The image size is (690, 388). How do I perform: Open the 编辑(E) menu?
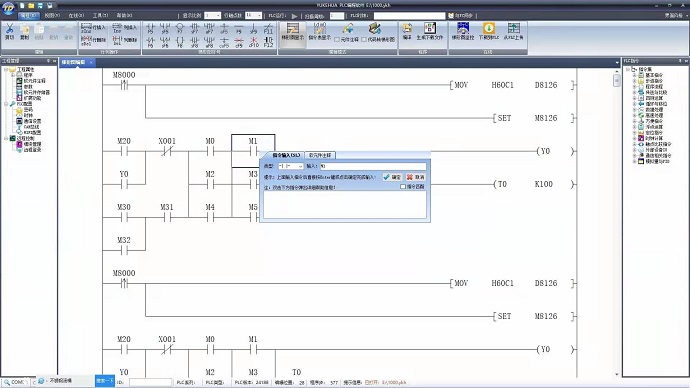point(29,15)
